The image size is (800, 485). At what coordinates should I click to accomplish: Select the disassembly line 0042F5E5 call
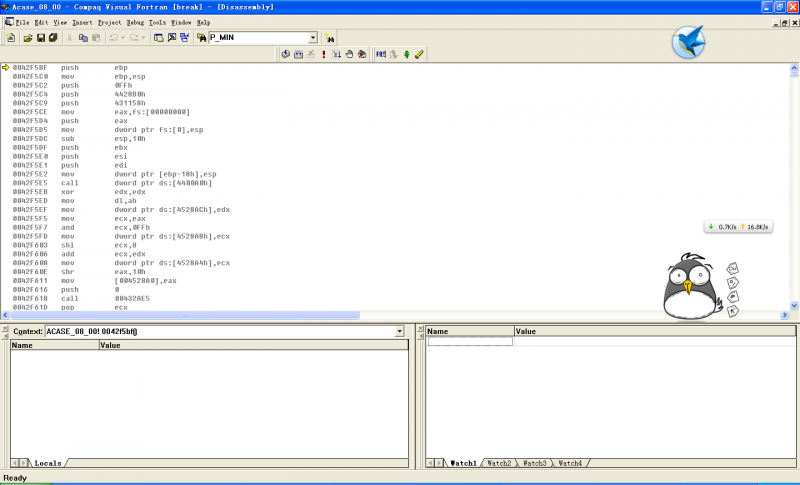tap(112, 183)
